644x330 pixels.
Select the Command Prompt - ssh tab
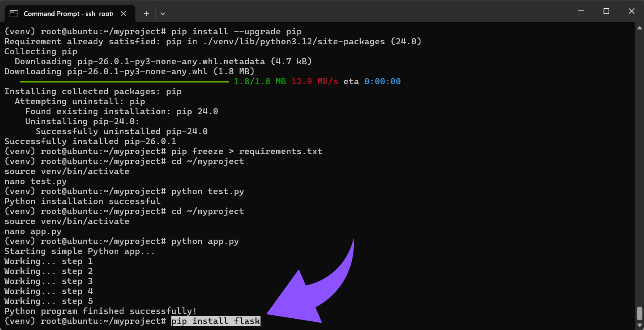pos(68,13)
